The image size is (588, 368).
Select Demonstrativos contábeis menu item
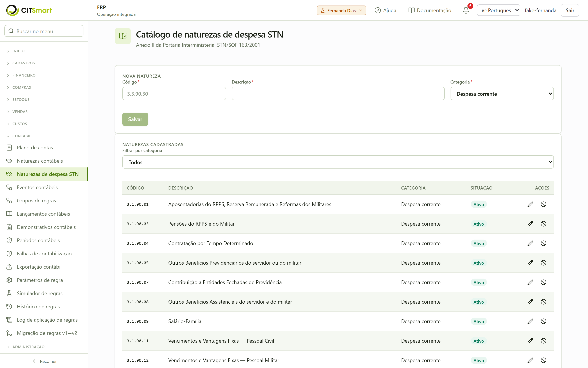(44, 227)
